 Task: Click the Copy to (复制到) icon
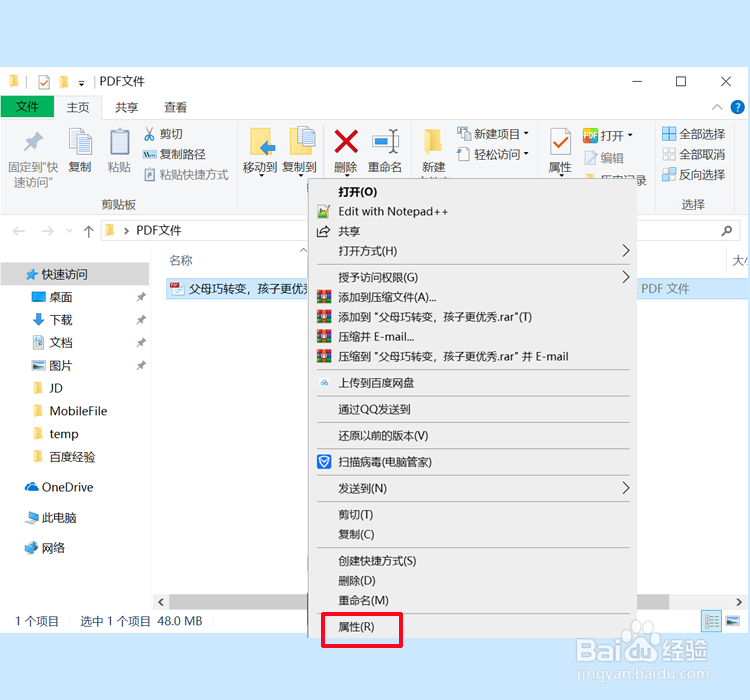(301, 141)
